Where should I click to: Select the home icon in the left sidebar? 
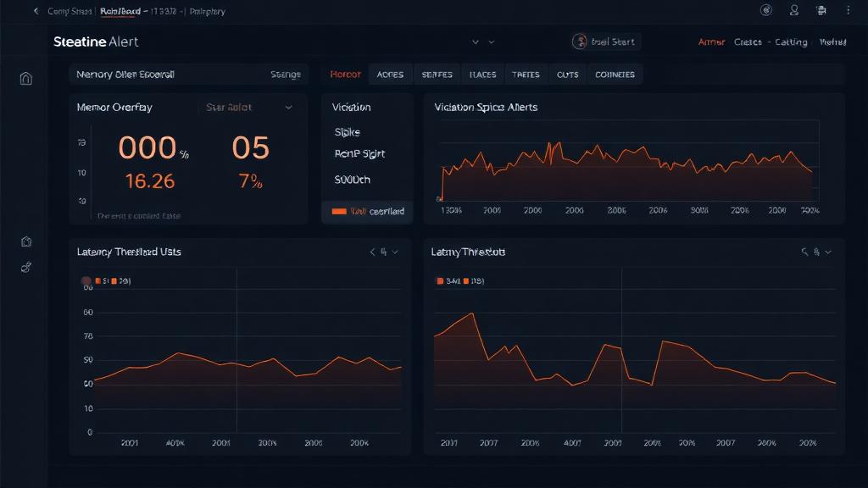25,77
